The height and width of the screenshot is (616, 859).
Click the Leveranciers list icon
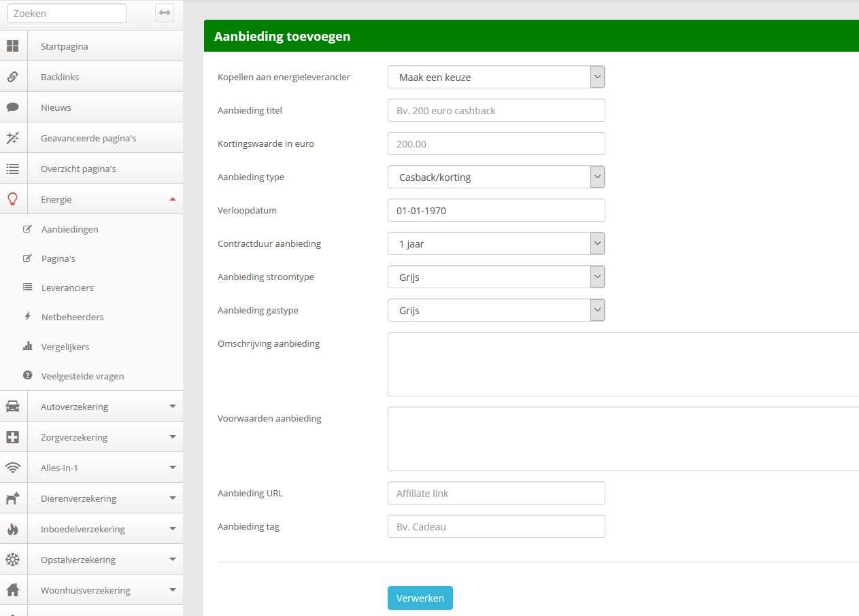click(27, 288)
